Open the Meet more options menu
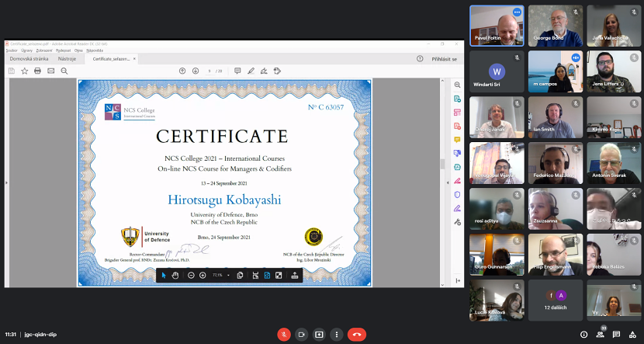 pos(337,335)
